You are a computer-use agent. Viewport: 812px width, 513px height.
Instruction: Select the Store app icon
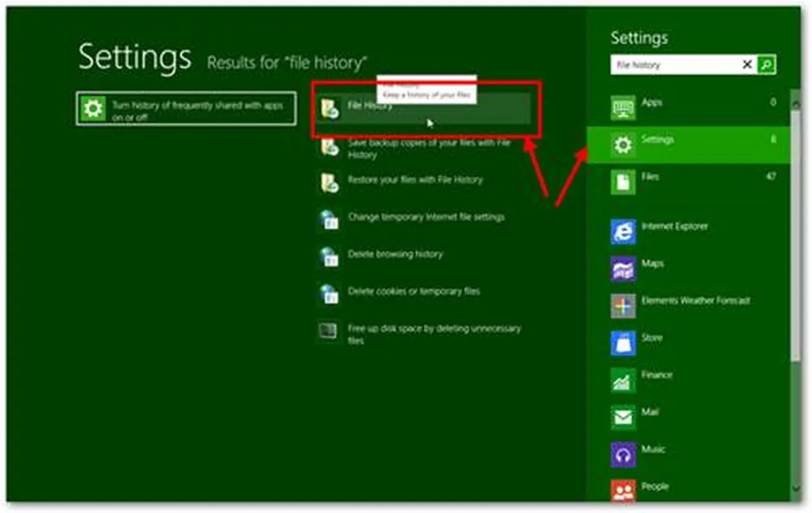pos(623,343)
